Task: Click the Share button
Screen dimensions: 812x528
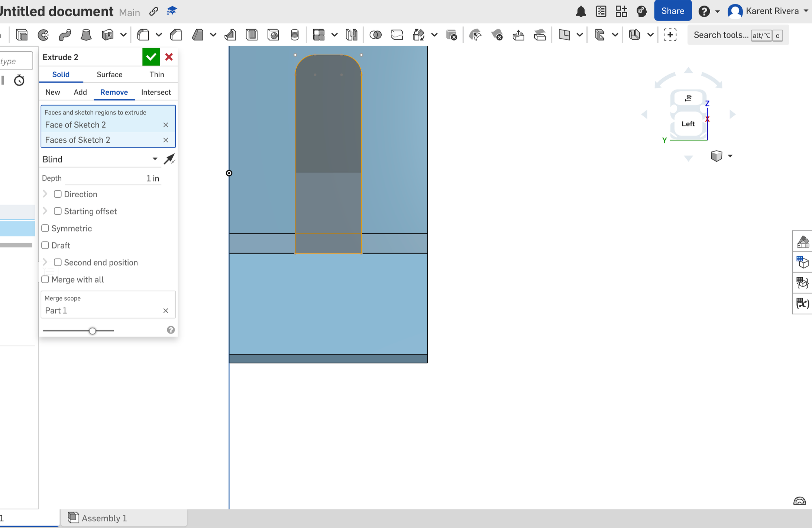Action: coord(672,11)
